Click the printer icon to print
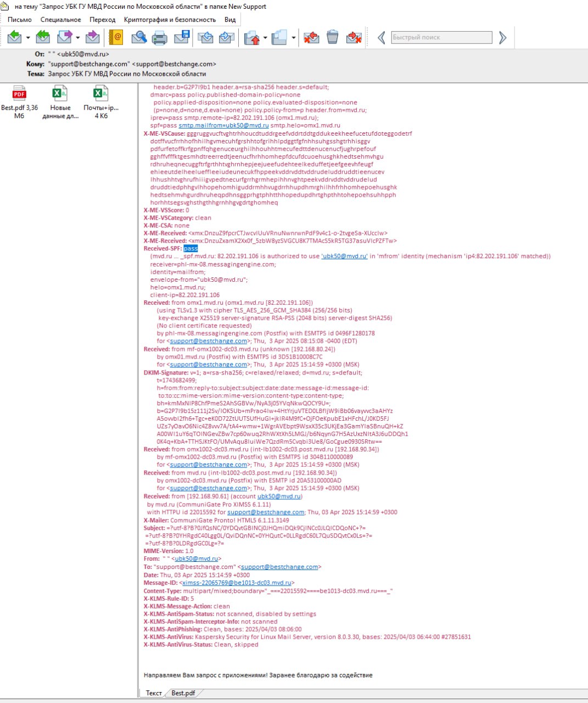 [x=160, y=37]
